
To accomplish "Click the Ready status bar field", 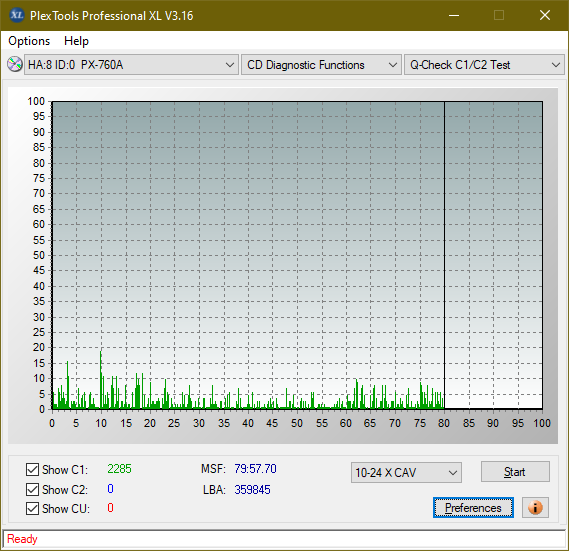I will click(284, 539).
